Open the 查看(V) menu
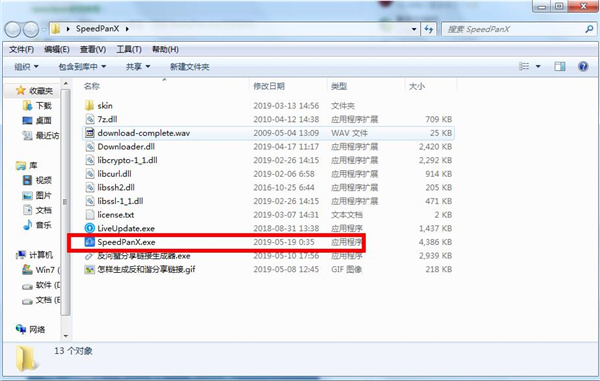The image size is (600, 381). click(93, 49)
